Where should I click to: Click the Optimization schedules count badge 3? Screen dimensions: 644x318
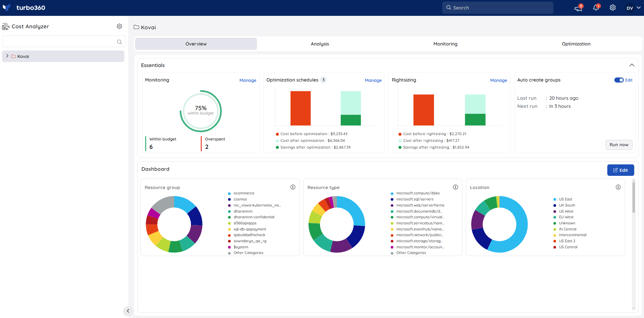click(323, 80)
